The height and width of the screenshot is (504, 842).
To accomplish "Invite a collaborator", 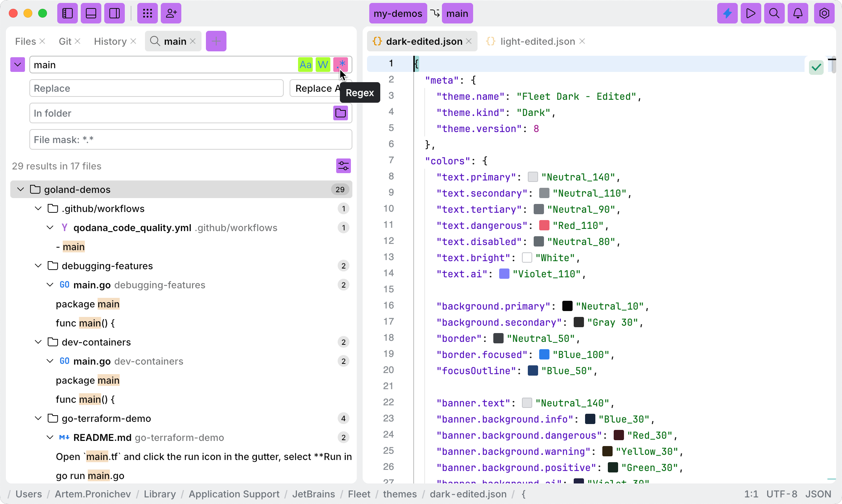I will (x=171, y=13).
